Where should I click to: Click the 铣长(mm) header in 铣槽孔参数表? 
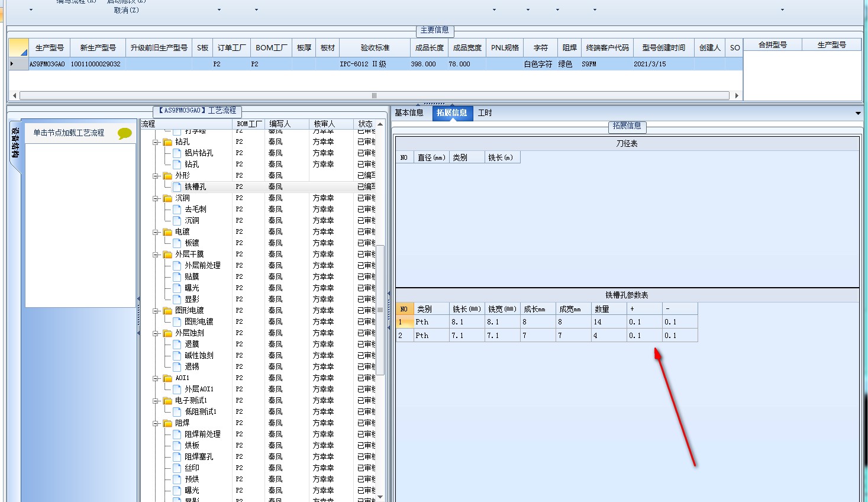[467, 309]
